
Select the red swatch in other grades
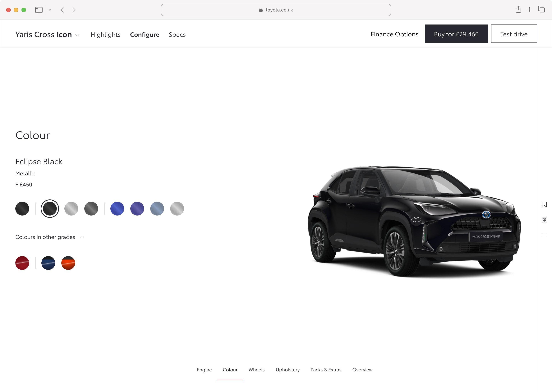22,263
